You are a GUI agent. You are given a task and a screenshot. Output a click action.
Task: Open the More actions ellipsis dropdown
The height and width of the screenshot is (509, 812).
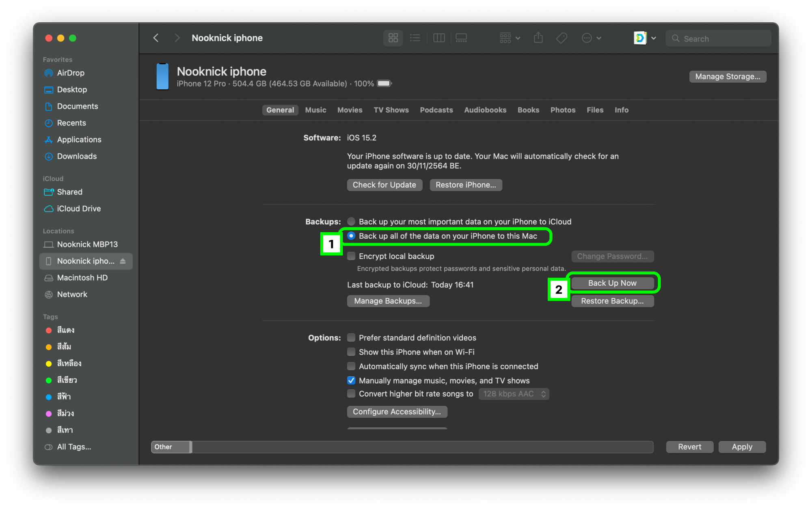point(591,38)
